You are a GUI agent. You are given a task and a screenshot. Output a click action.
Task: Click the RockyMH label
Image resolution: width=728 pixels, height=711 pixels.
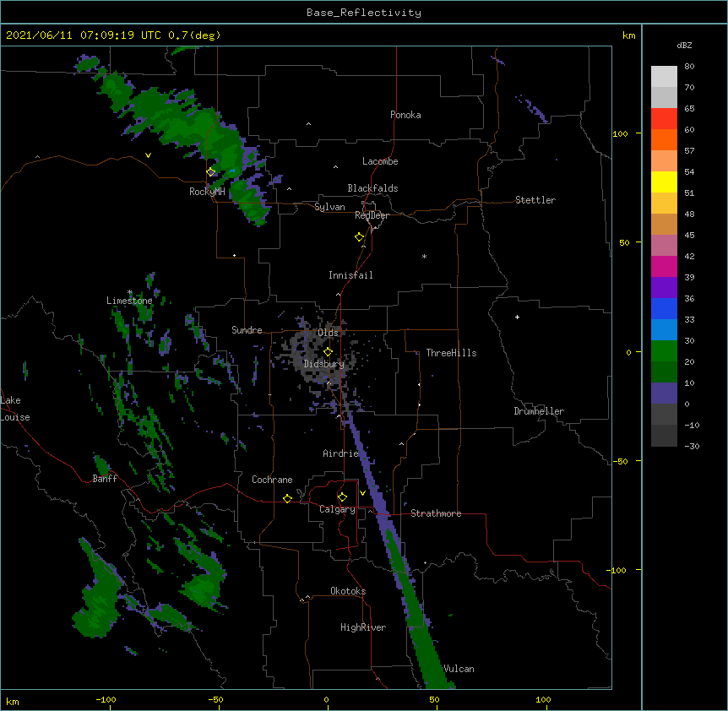pyautogui.click(x=207, y=192)
